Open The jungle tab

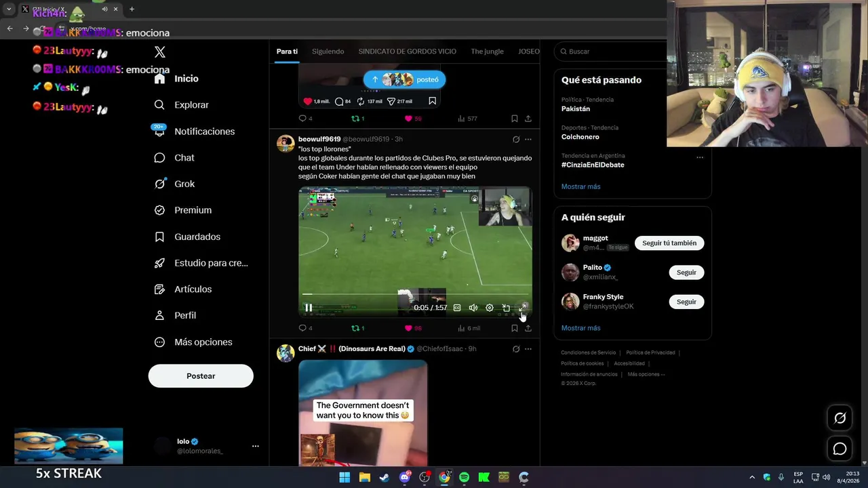(487, 52)
